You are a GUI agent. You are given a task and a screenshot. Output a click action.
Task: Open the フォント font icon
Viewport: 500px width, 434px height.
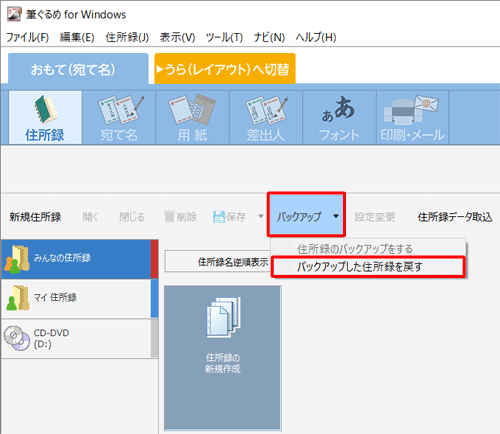tap(339, 117)
